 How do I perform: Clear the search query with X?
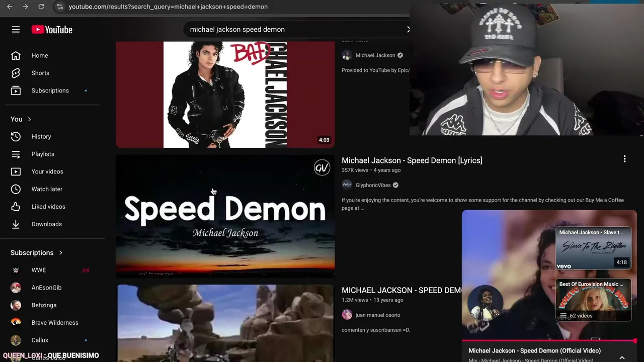click(408, 29)
